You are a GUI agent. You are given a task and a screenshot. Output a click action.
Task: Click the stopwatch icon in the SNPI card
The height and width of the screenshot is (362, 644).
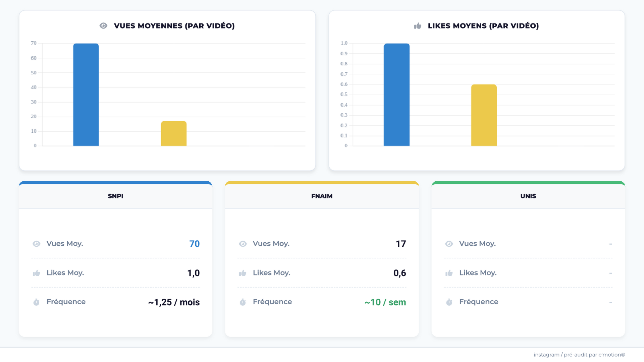37,302
